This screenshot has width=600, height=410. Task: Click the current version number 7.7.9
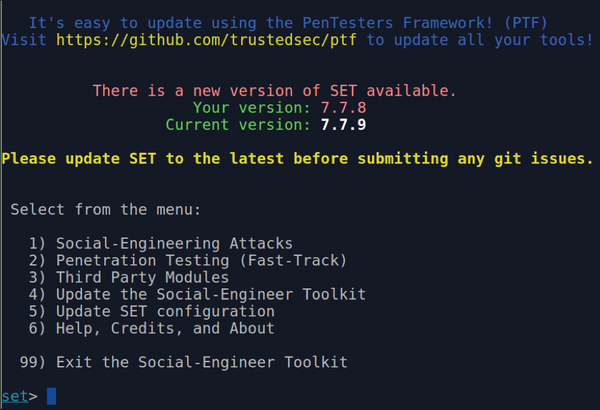coord(343,125)
